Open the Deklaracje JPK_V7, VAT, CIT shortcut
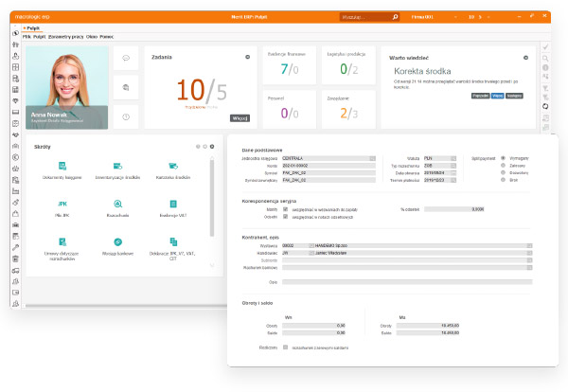Image resolution: width=568 pixels, height=392 pixels. (x=173, y=248)
